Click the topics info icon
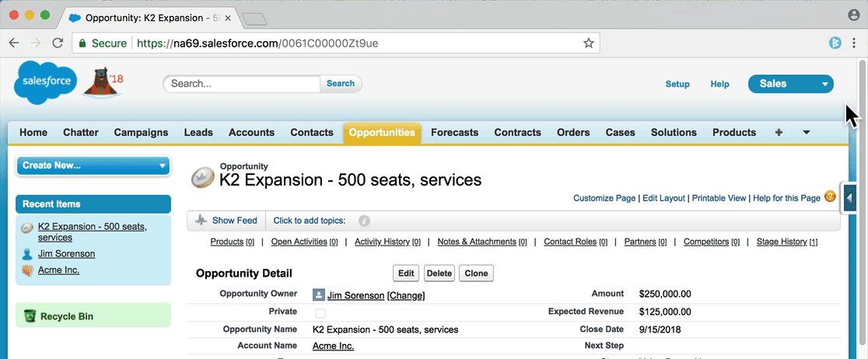868x359 pixels. pyautogui.click(x=364, y=221)
